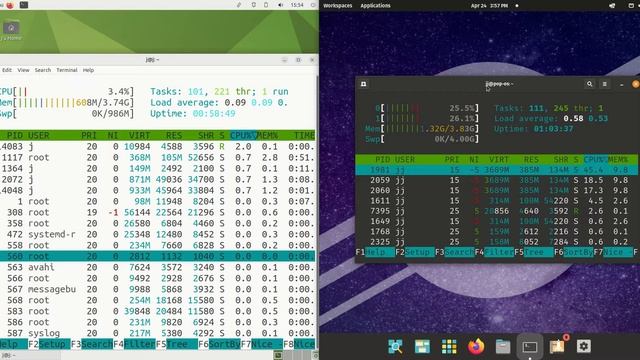Select process 2059 jj row in right htop
This screenshot has height=360, width=640.
(x=496, y=180)
